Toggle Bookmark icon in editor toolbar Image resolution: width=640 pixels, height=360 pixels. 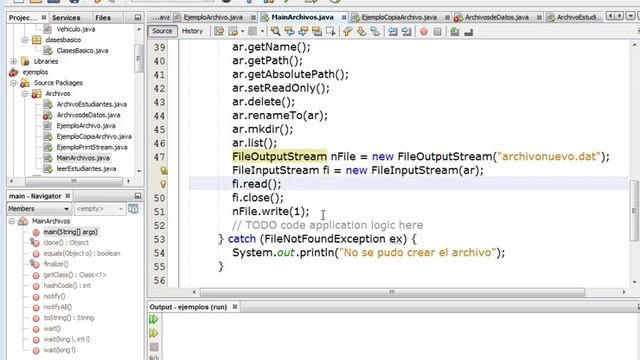[375, 31]
